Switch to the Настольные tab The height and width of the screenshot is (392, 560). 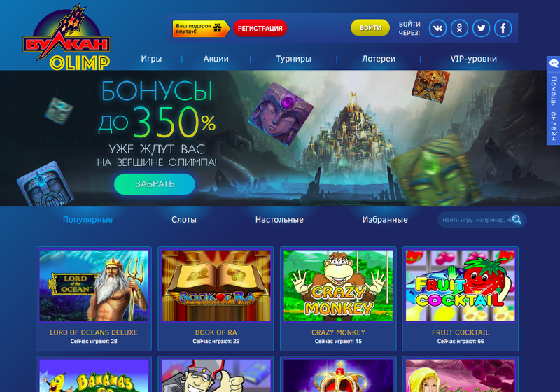coord(279,220)
